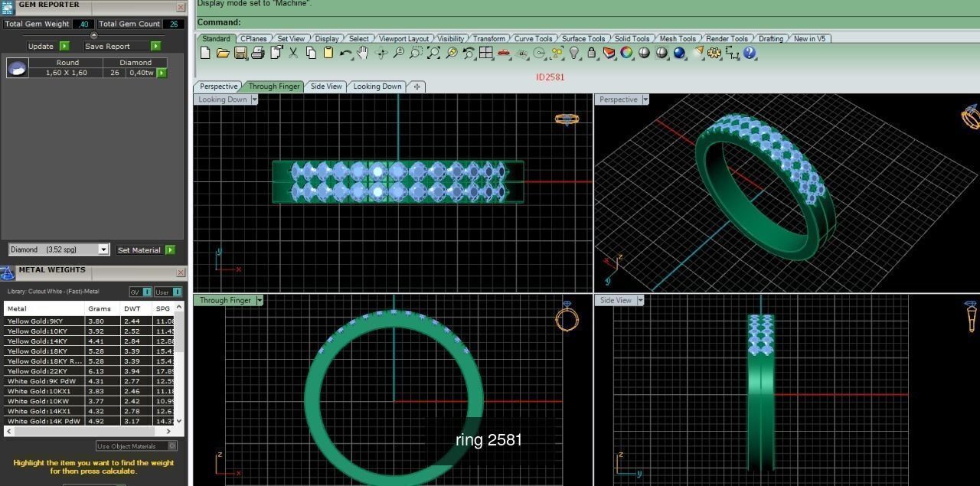Click the metal table's down scroll arrow
This screenshot has height=486, width=980.
(x=179, y=420)
